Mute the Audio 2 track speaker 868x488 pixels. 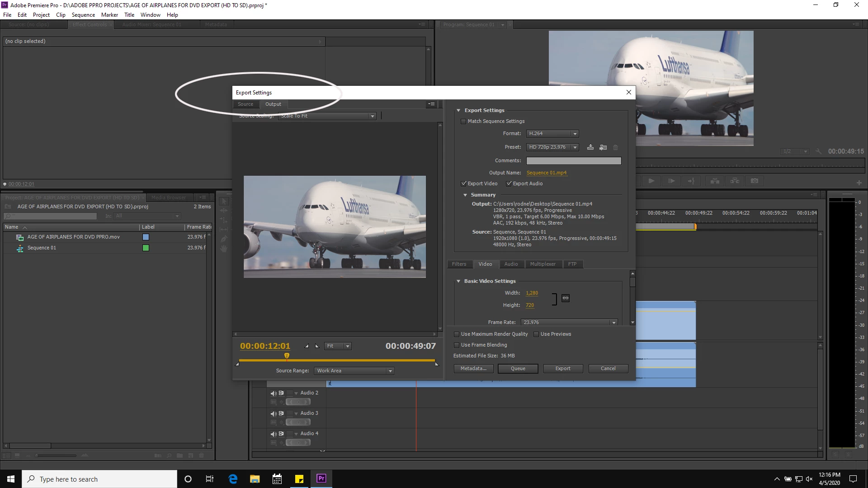273,393
